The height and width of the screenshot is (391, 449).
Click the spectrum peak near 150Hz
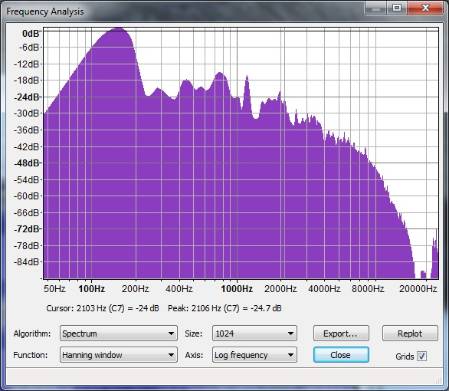point(117,30)
